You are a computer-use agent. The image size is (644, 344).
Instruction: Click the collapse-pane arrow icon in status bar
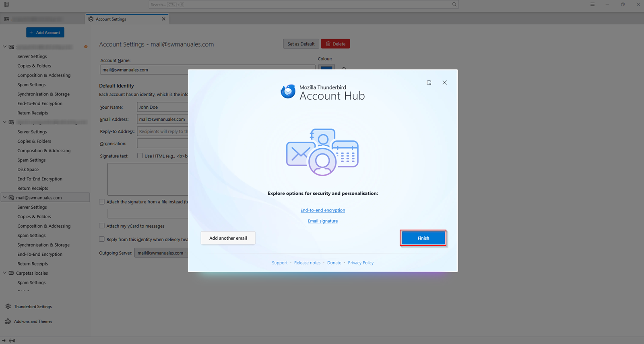tap(4, 340)
